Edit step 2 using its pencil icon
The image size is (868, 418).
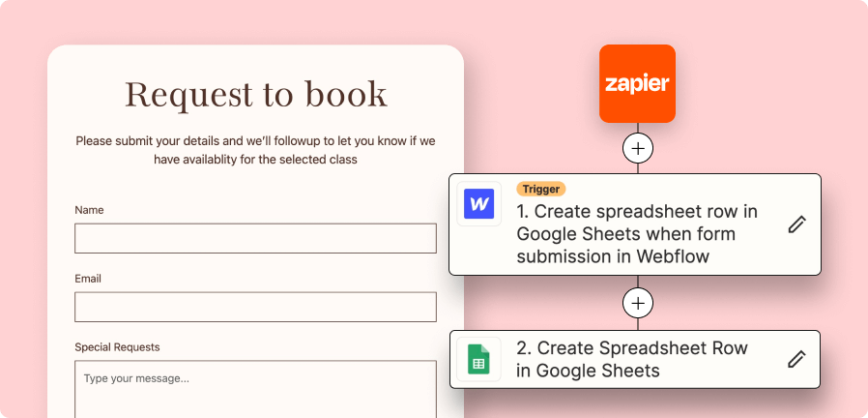(796, 359)
